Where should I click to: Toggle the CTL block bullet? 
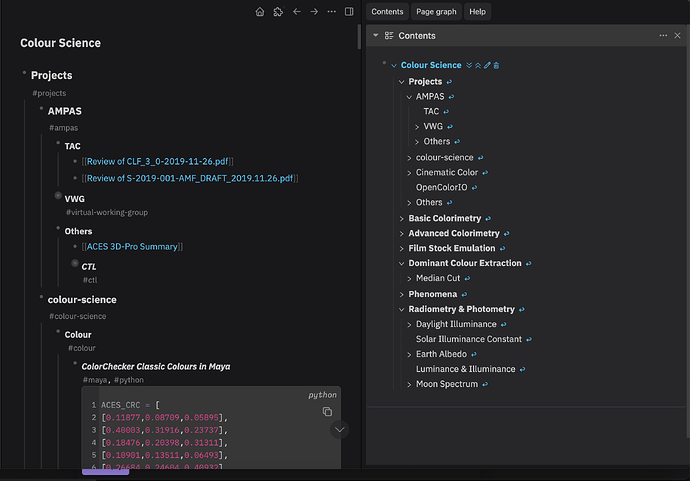click(x=75, y=263)
